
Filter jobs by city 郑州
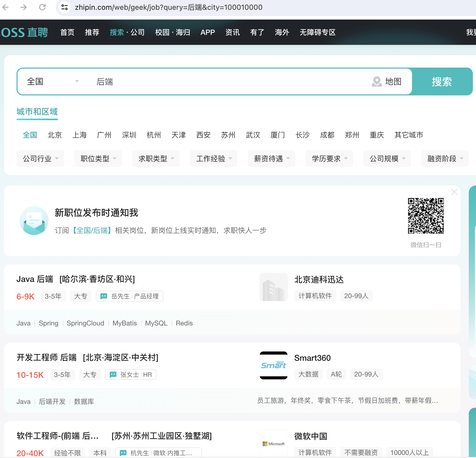coord(352,135)
